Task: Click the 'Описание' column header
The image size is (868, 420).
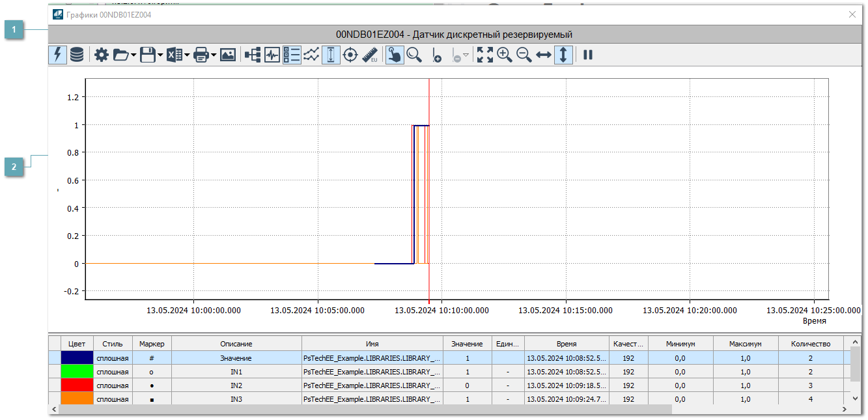Action: (236, 344)
